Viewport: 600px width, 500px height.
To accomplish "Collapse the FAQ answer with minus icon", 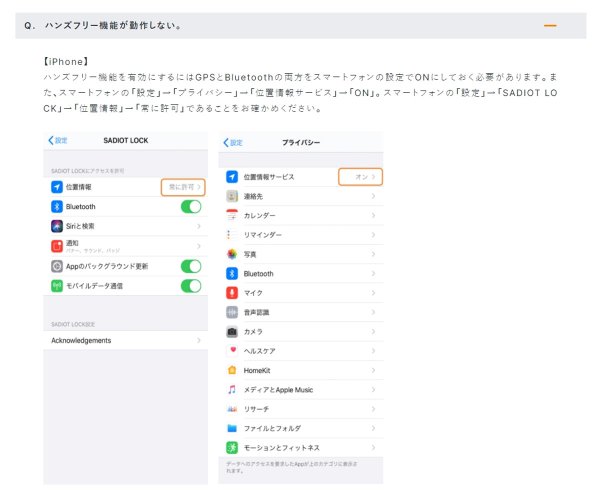I will click(x=550, y=26).
